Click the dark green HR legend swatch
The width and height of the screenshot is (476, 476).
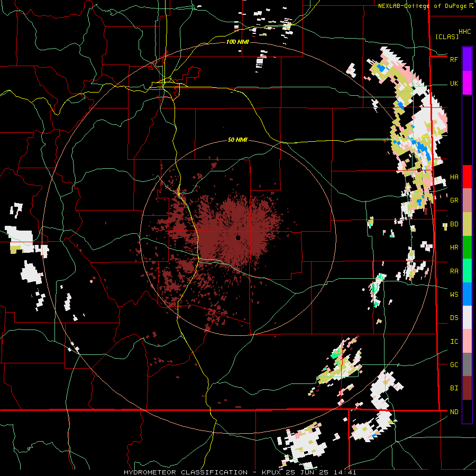coord(467,248)
